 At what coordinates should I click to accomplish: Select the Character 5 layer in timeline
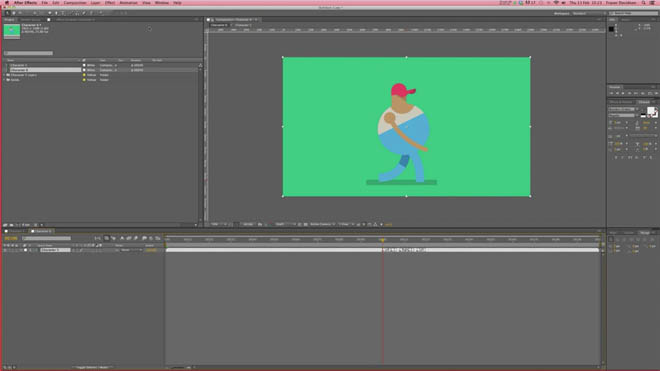55,250
